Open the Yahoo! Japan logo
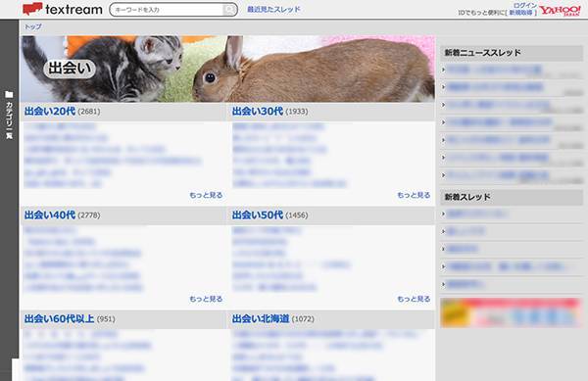The image size is (588, 381). [x=560, y=11]
